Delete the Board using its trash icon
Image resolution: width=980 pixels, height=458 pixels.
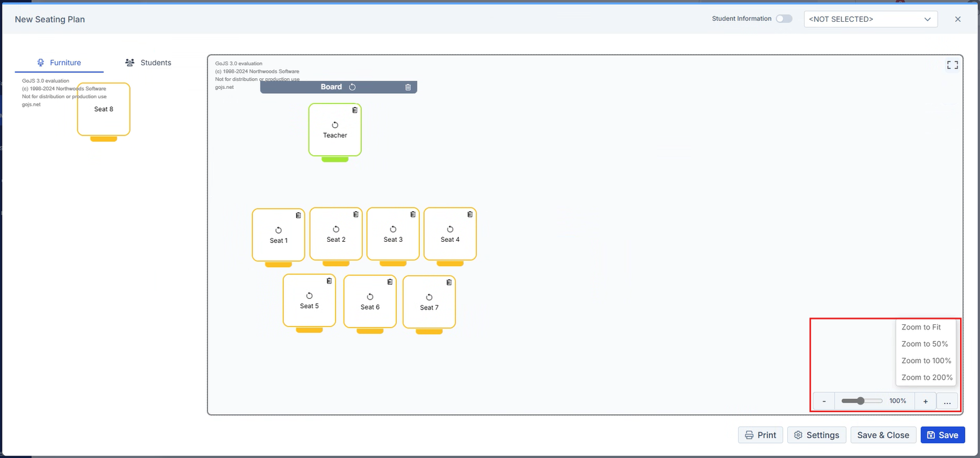pos(408,88)
